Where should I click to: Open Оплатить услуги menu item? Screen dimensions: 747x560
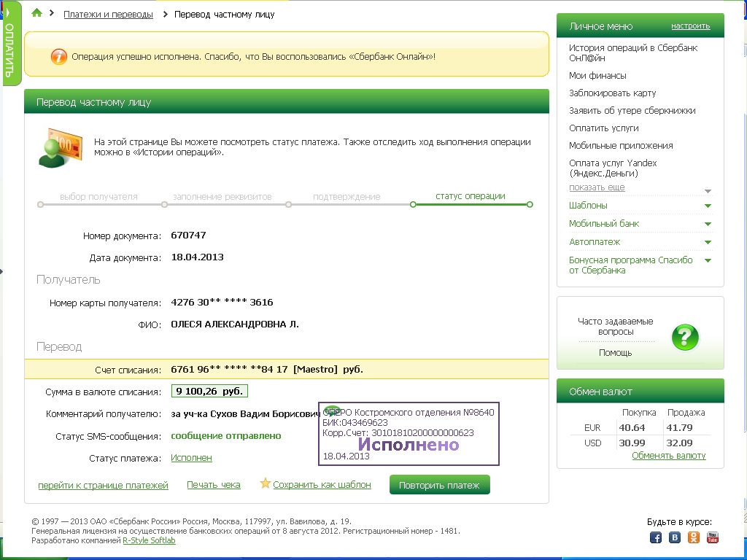[603, 128]
